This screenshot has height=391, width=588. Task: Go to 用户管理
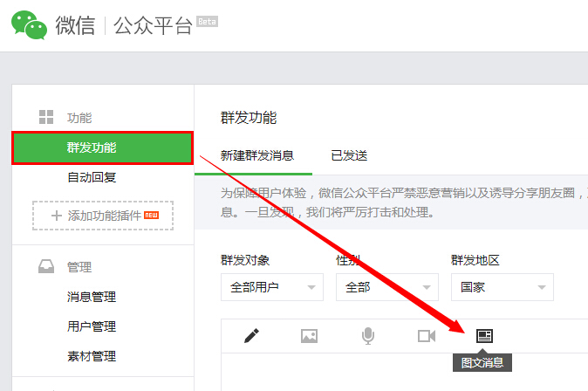(92, 326)
